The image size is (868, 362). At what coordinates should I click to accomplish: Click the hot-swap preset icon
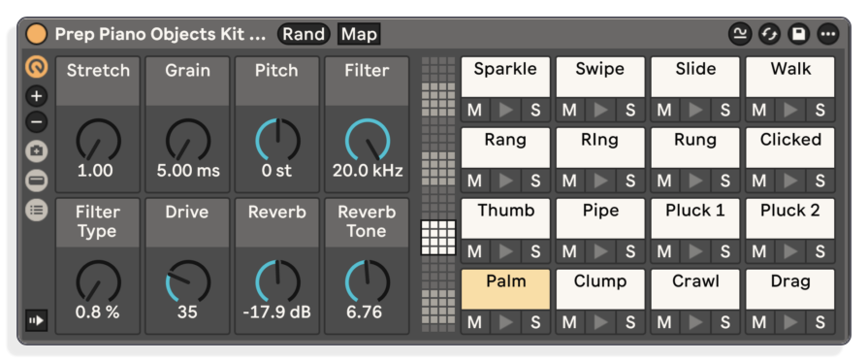769,34
